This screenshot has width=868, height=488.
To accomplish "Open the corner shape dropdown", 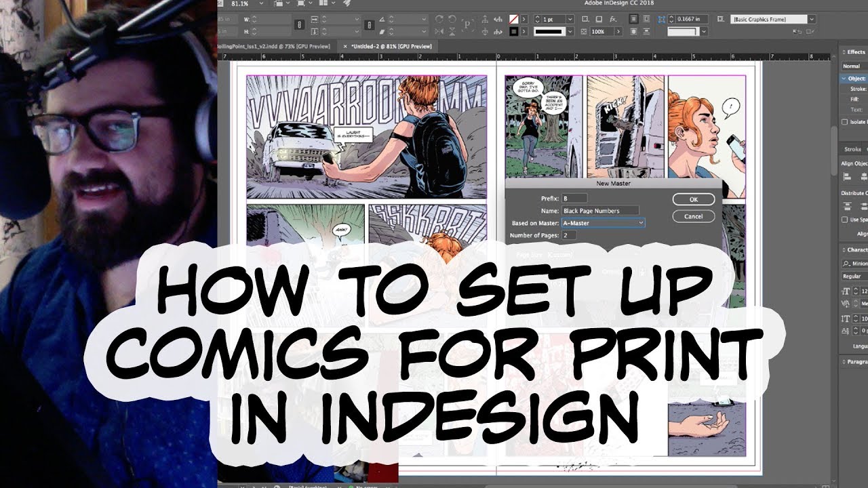I will click(703, 32).
